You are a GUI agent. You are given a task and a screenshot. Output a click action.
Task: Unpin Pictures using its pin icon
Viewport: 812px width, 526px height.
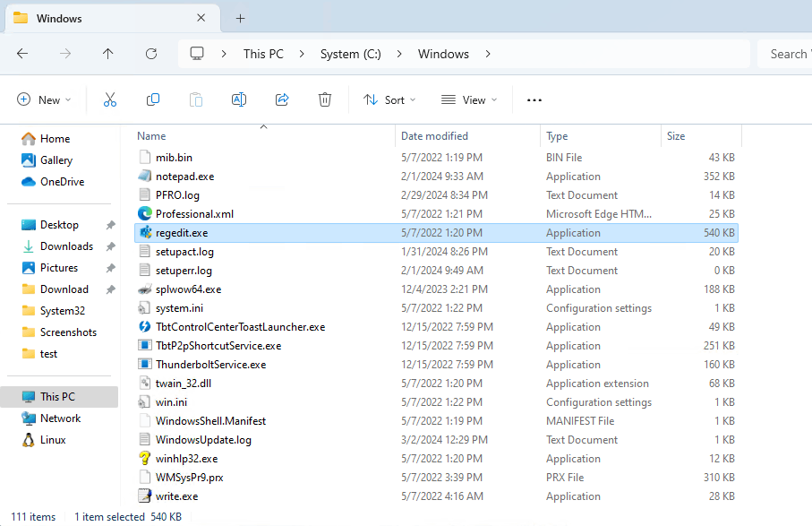110,268
